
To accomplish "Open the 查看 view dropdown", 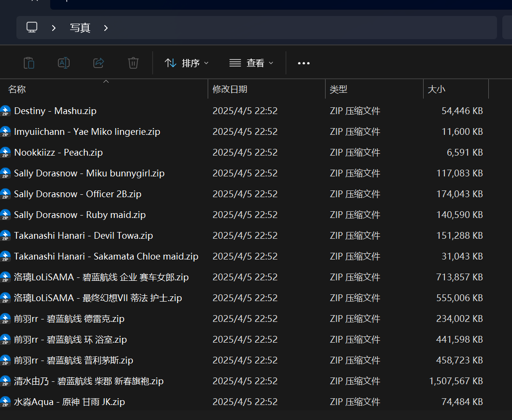I will pyautogui.click(x=251, y=63).
